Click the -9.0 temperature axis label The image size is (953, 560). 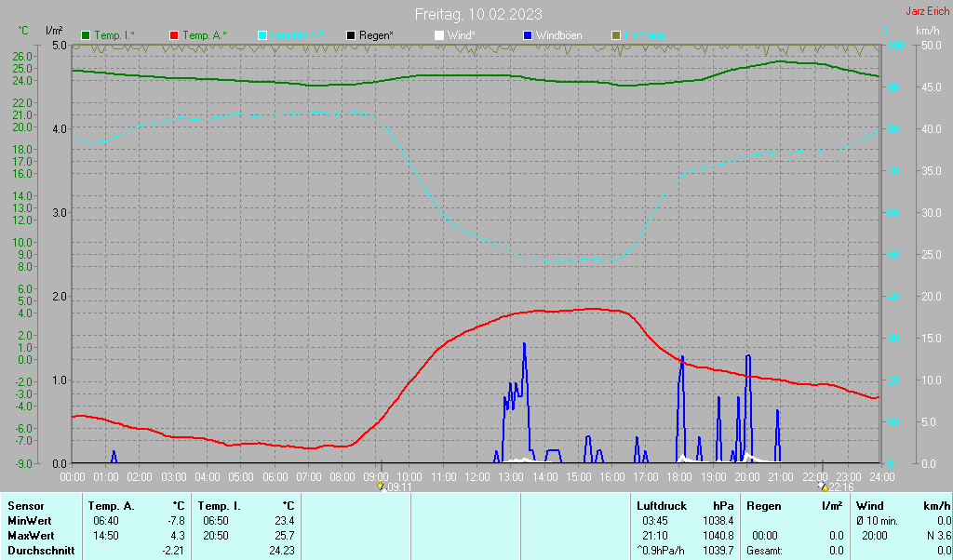point(22,464)
